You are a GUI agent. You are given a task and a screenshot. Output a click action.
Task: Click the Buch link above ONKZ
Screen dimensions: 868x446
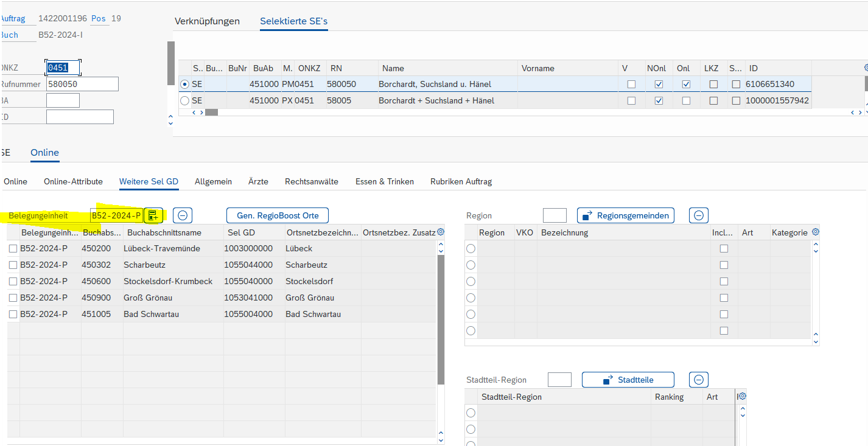coord(9,35)
